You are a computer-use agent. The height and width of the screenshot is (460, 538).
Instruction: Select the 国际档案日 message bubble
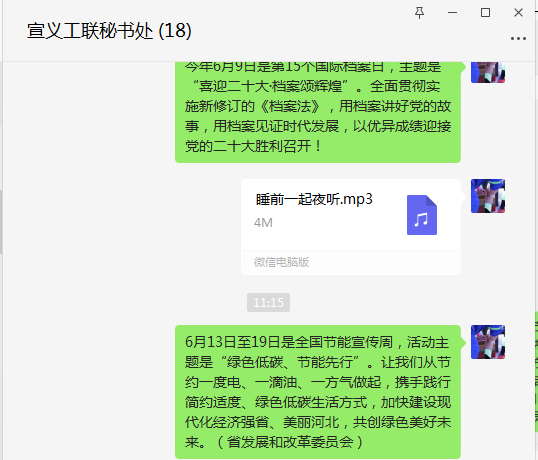coord(318,112)
